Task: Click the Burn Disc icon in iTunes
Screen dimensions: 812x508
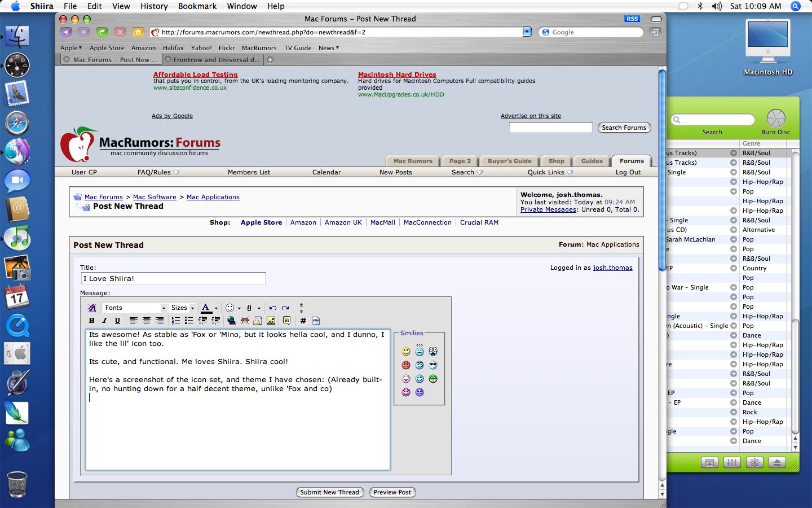Action: (x=776, y=119)
